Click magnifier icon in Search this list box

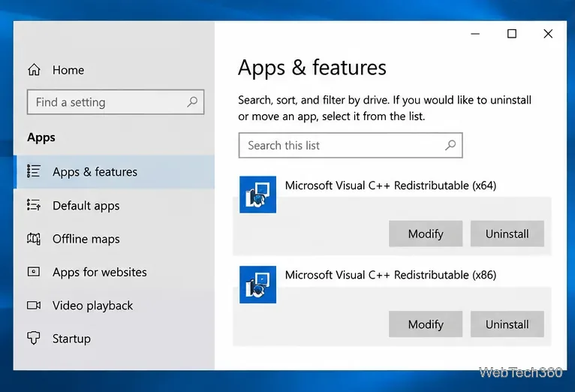click(450, 146)
